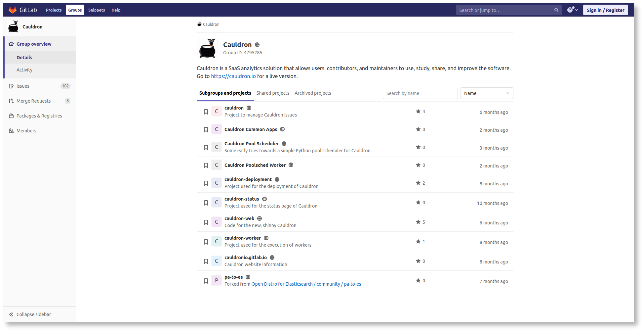The width and height of the screenshot is (644, 332).
Task: Click star icon of cauldron-web project
Action: [x=418, y=222]
